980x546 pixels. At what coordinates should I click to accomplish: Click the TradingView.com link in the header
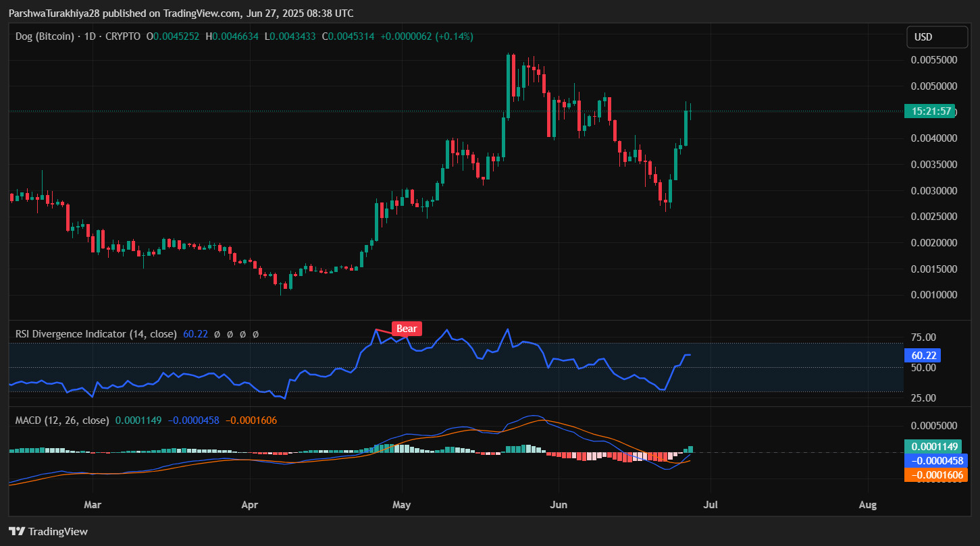[x=199, y=13]
